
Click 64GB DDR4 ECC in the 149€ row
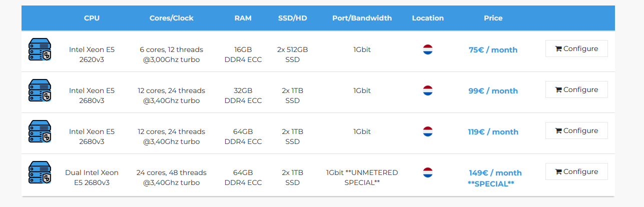[243, 177]
